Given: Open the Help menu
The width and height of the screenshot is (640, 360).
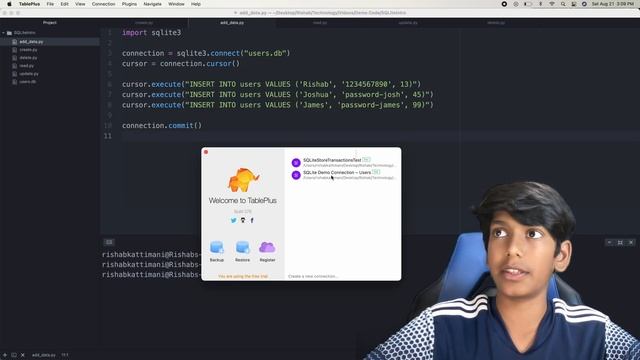Looking at the screenshot, I should pos(196,4).
